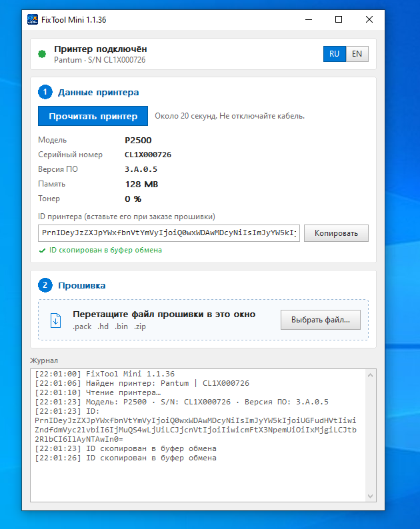Click the "Журнал" label above the log

point(44,360)
